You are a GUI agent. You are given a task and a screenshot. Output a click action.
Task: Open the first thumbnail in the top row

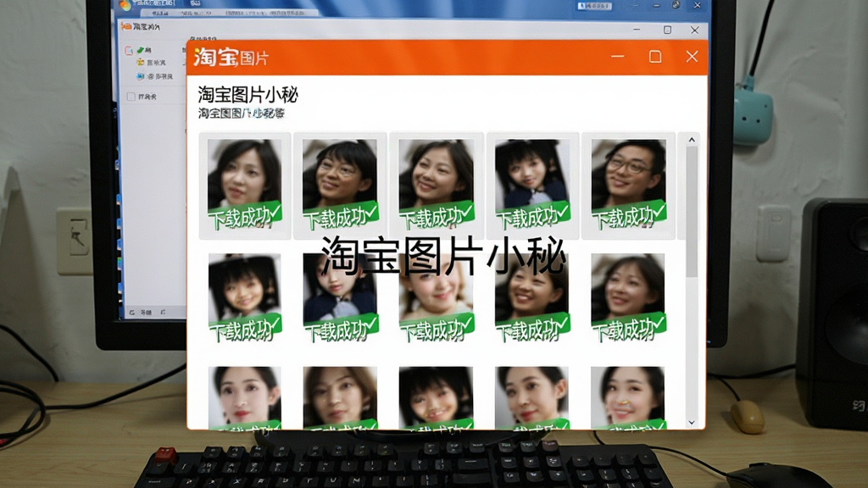point(245,186)
